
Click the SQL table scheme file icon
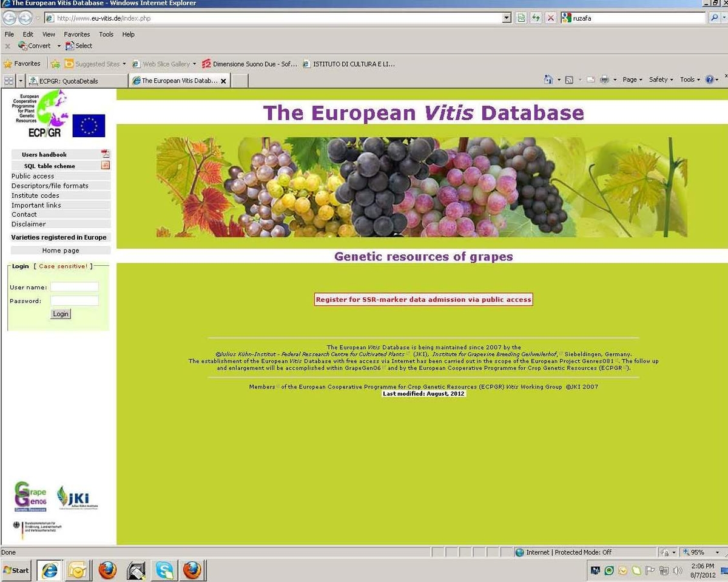[104, 165]
